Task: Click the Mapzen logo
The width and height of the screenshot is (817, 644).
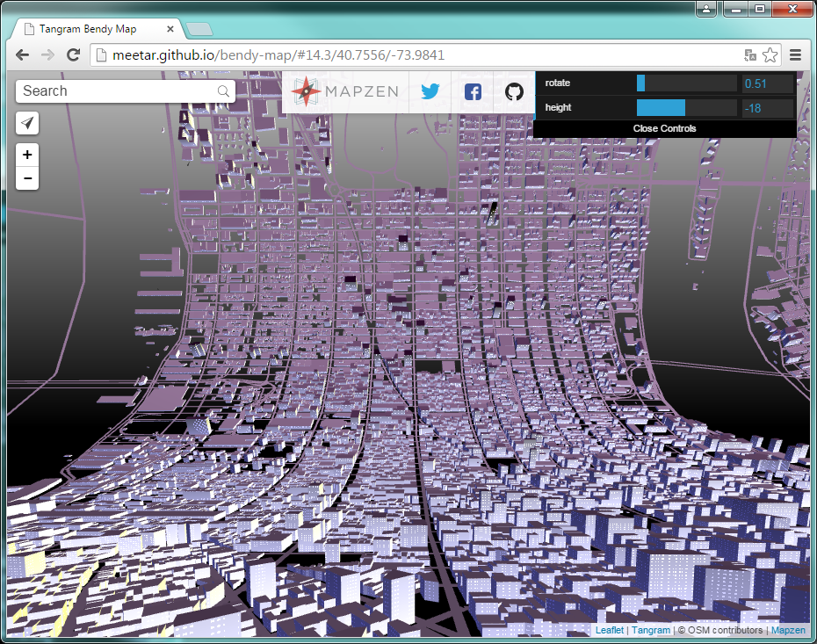Action: 345,91
